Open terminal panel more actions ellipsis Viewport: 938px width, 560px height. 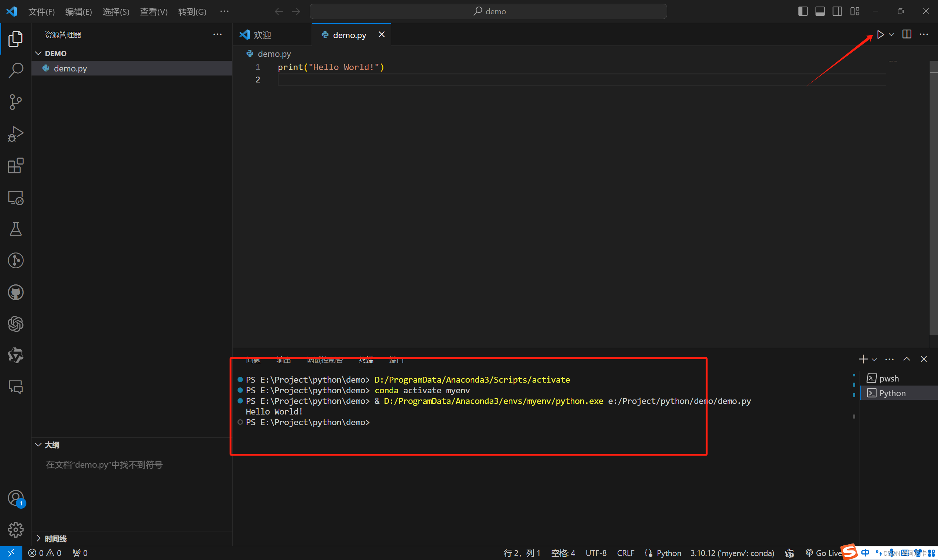click(889, 359)
